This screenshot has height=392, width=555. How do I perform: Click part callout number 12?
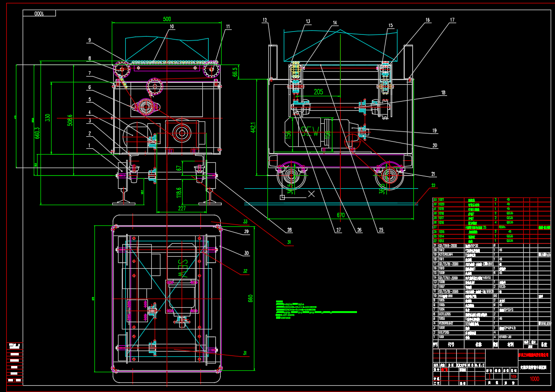click(x=264, y=20)
